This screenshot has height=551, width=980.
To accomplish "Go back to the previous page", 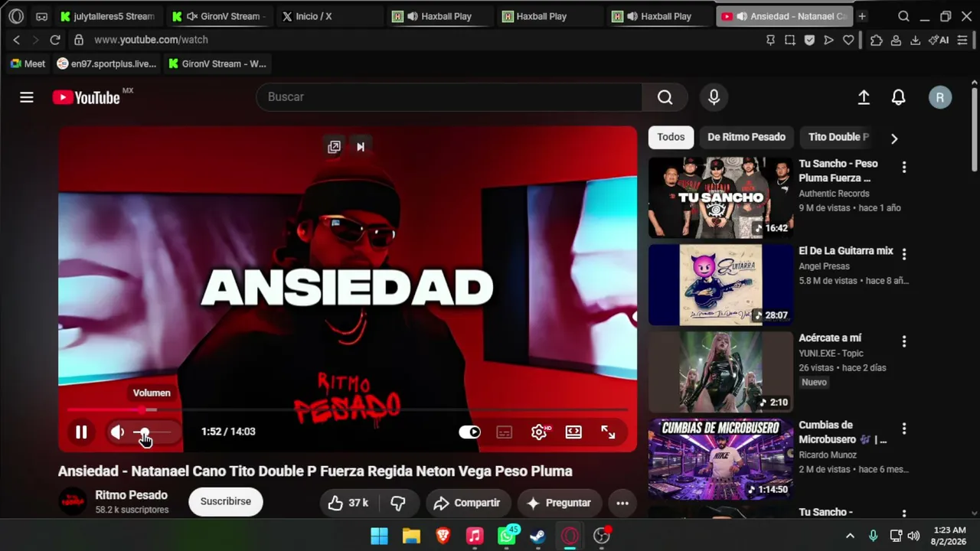I will coord(16,40).
